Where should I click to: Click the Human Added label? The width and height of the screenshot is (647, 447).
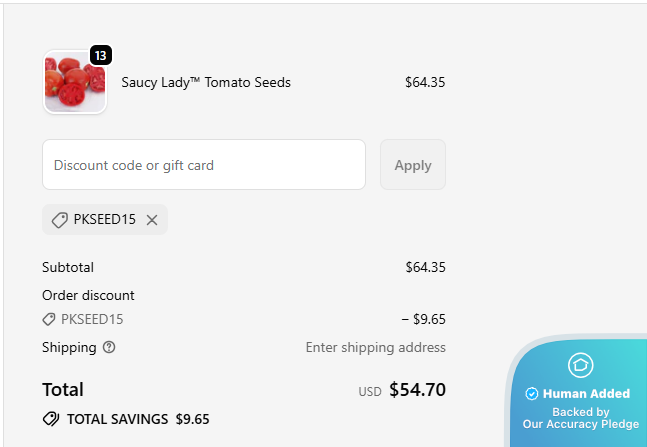[x=586, y=394]
